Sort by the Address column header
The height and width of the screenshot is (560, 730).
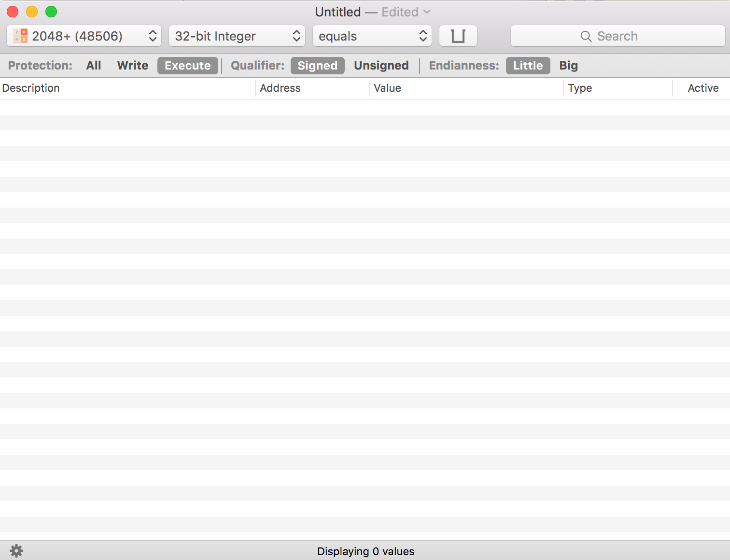312,88
